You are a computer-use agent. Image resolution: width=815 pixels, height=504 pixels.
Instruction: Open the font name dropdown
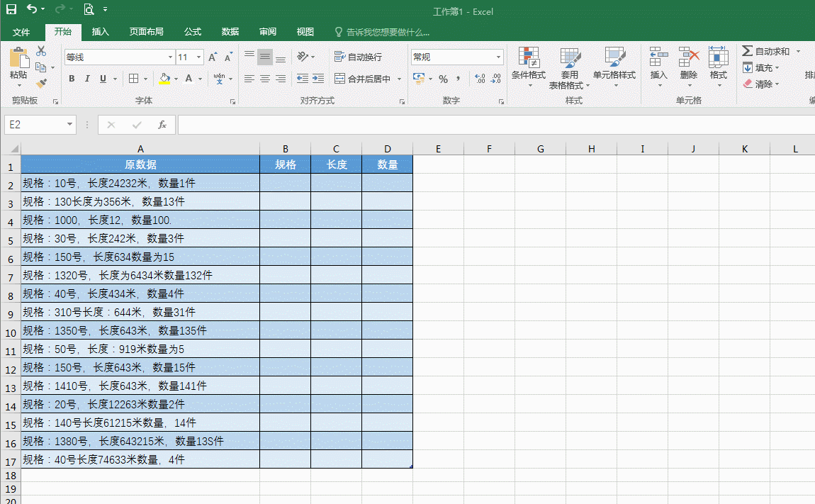170,57
